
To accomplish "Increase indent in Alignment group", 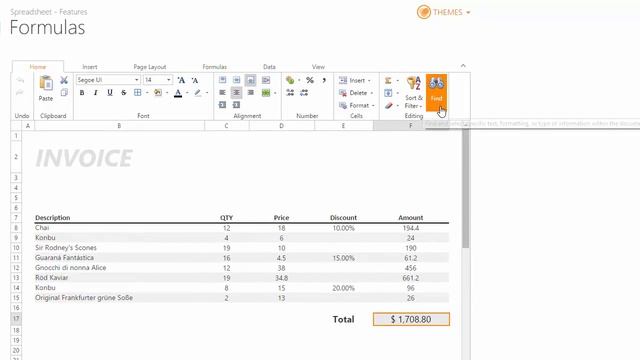I will (236, 105).
